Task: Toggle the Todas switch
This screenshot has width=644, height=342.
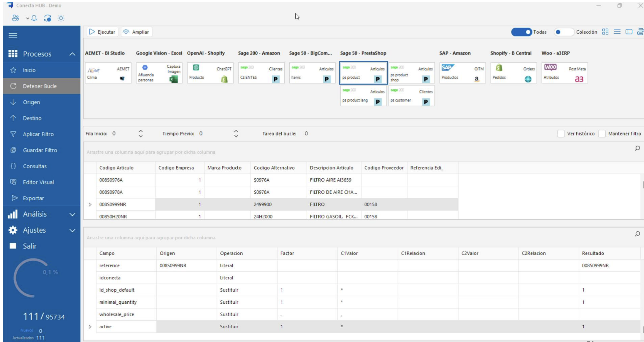Action: (521, 32)
